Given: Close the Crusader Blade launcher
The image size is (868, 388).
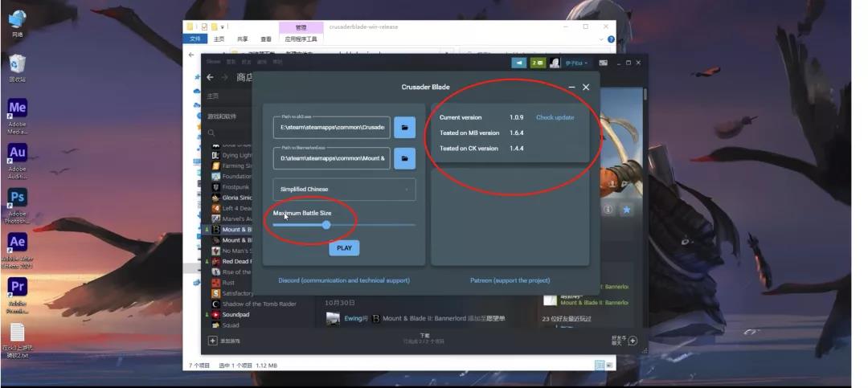Looking at the screenshot, I should pyautogui.click(x=586, y=88).
